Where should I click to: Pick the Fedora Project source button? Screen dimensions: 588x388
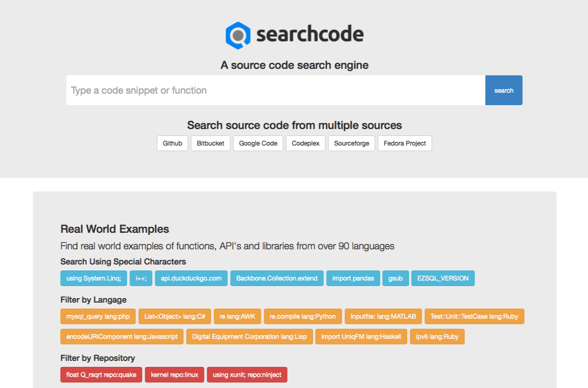[x=405, y=143]
